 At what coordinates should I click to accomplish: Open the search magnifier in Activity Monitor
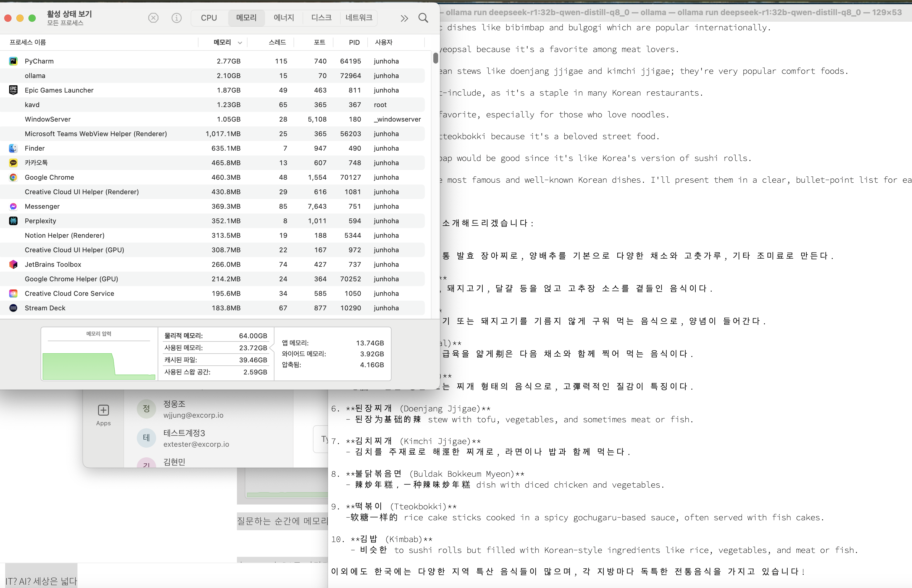(x=423, y=18)
